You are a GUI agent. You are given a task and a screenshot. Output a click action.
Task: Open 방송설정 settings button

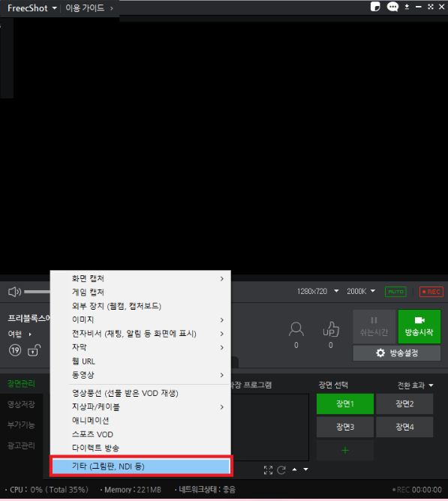[x=397, y=353]
